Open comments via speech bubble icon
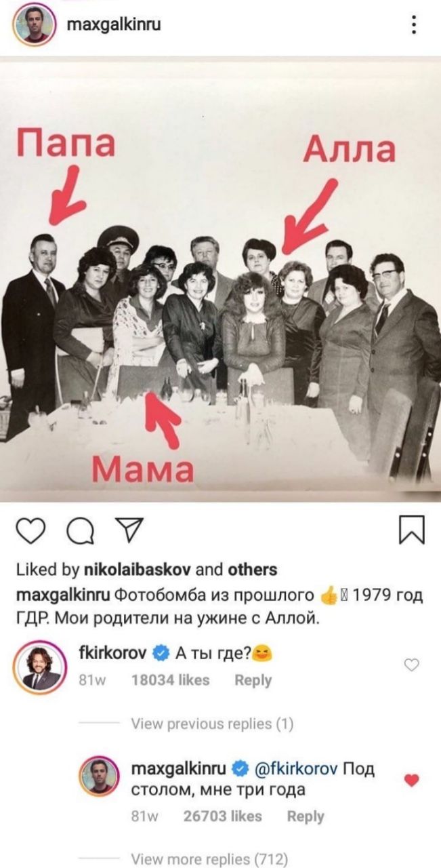The height and width of the screenshot is (868, 441). 81,530
